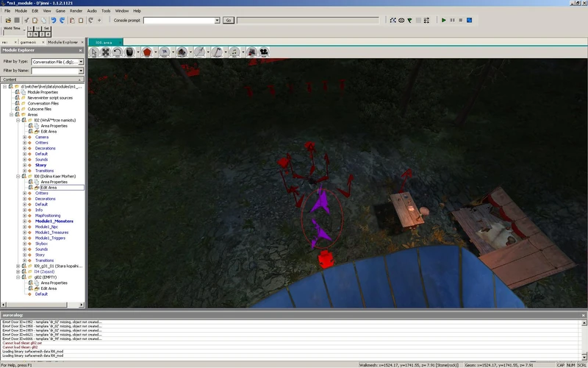
Task: Select the arrow selection tool in area toolbar
Action: point(94,52)
